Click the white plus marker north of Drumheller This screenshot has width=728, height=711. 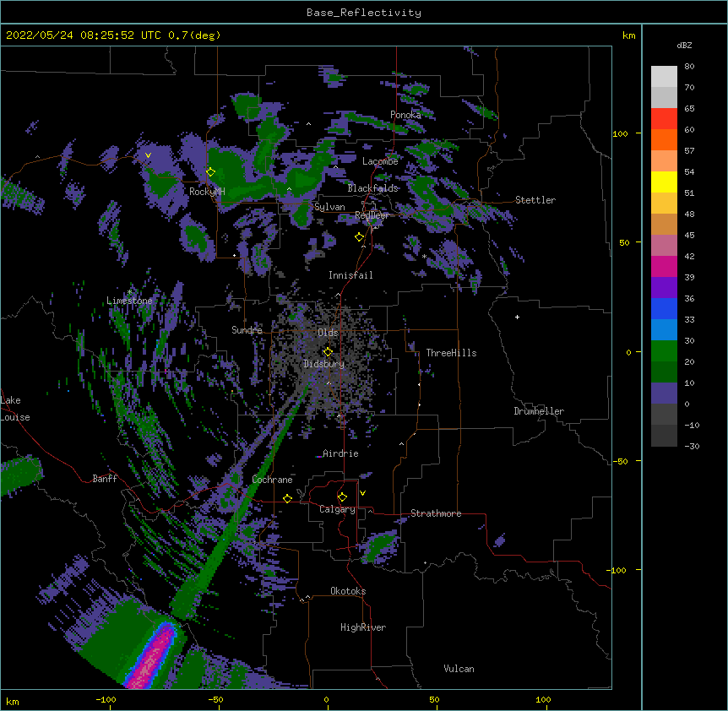[x=517, y=317]
